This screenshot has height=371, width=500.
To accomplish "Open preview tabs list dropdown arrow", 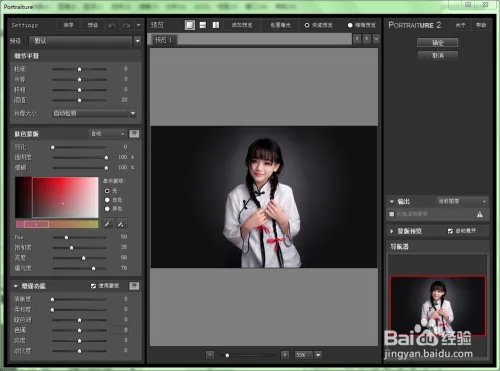I will click(376, 39).
